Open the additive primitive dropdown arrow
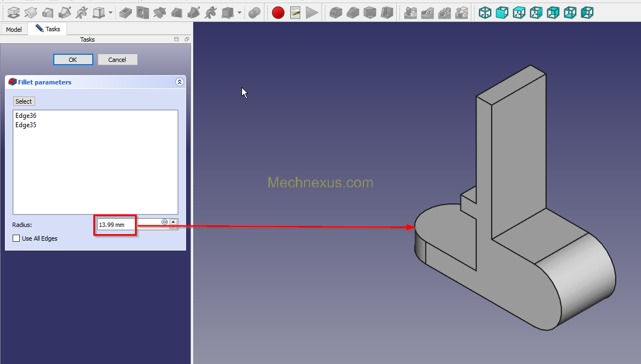Viewport: 641px width, 364px height. tap(111, 12)
